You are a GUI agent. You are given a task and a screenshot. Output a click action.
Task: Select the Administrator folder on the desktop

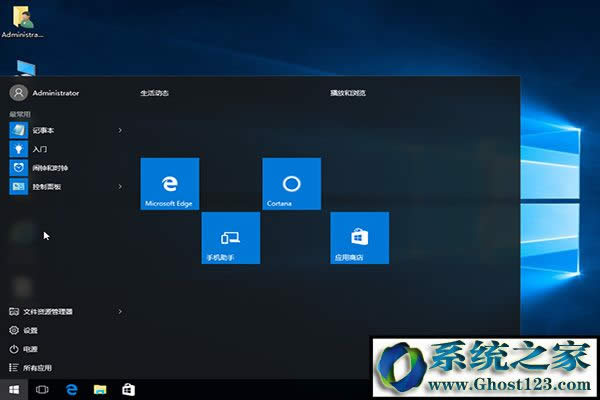(x=21, y=20)
